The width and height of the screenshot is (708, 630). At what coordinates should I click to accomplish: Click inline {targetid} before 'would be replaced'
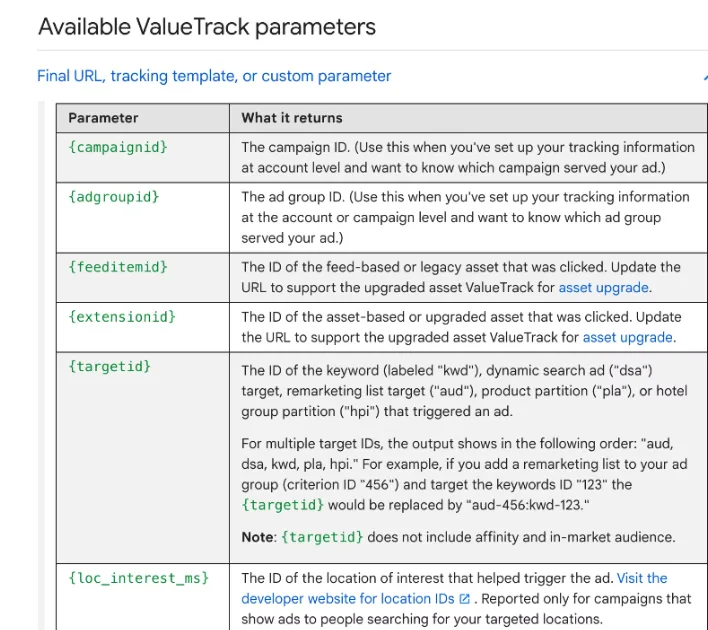(283, 505)
